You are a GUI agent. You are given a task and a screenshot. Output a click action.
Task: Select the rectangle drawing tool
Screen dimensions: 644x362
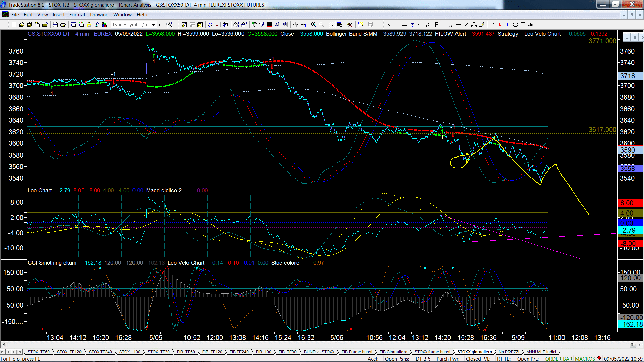point(523,24)
